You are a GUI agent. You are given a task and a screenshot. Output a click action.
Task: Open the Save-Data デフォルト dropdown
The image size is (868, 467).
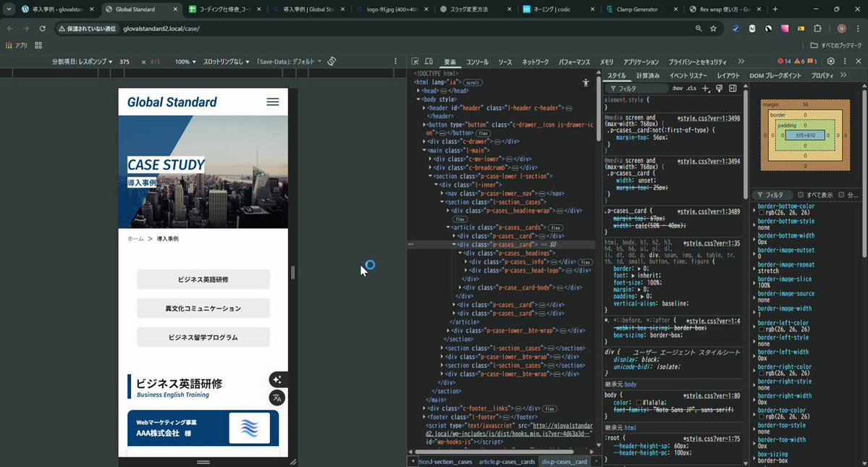(288, 62)
